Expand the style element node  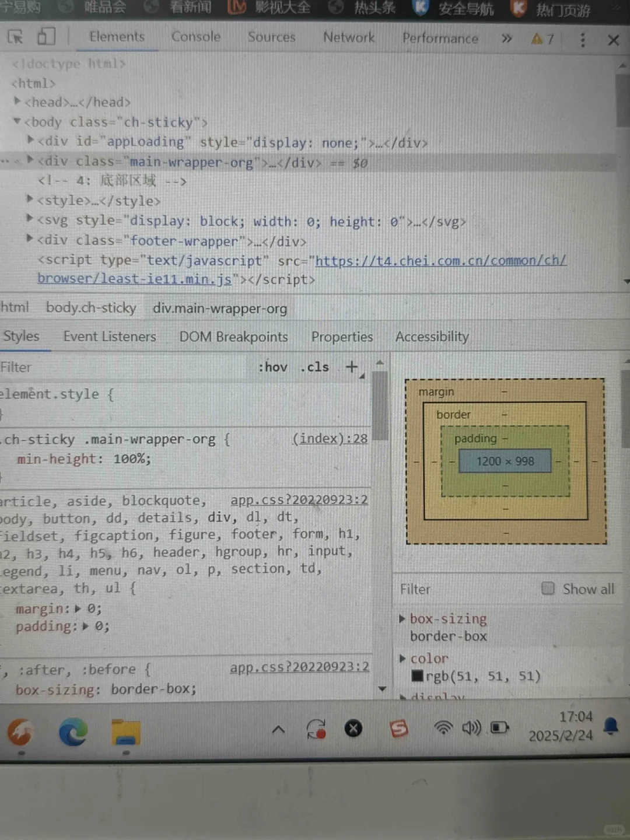[30, 199]
